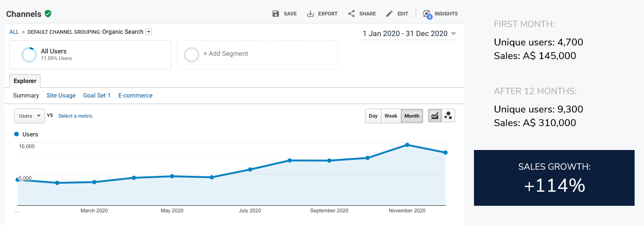The image size is (644, 225).
Task: Switch to the E-commerce tab
Action: coord(135,96)
